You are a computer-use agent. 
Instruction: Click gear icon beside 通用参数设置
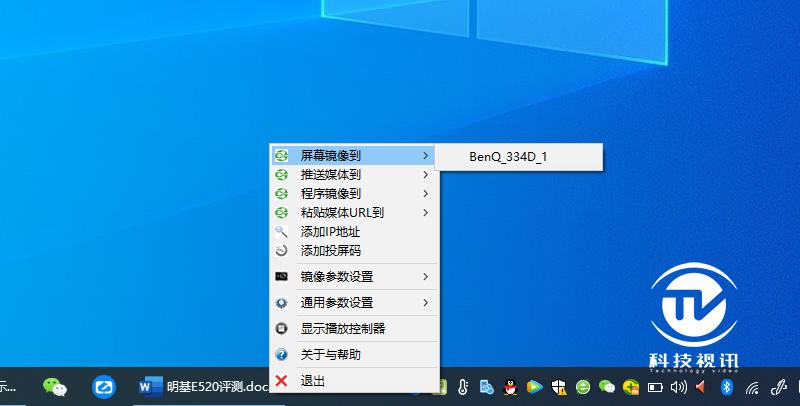pyautogui.click(x=282, y=303)
